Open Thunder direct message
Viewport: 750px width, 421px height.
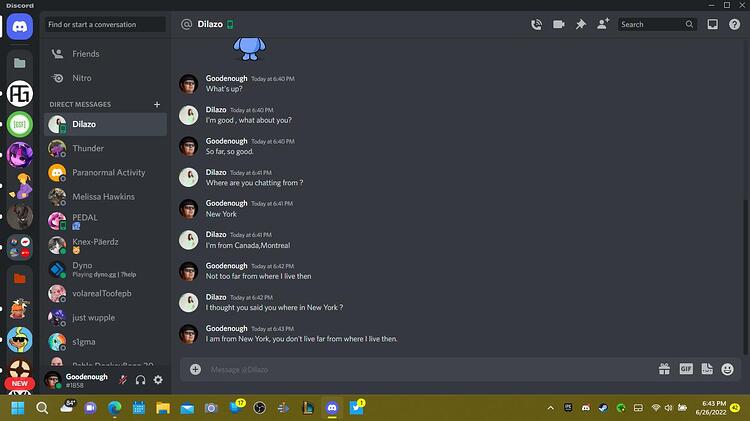(105, 148)
